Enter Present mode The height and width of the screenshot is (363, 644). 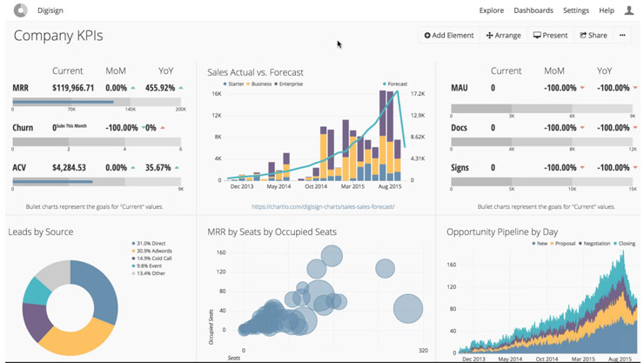(x=551, y=36)
